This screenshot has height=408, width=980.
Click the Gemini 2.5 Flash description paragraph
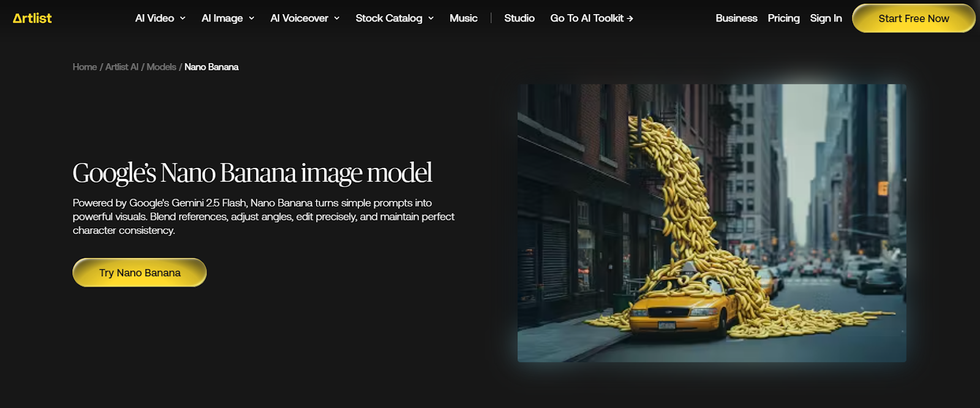[263, 216]
